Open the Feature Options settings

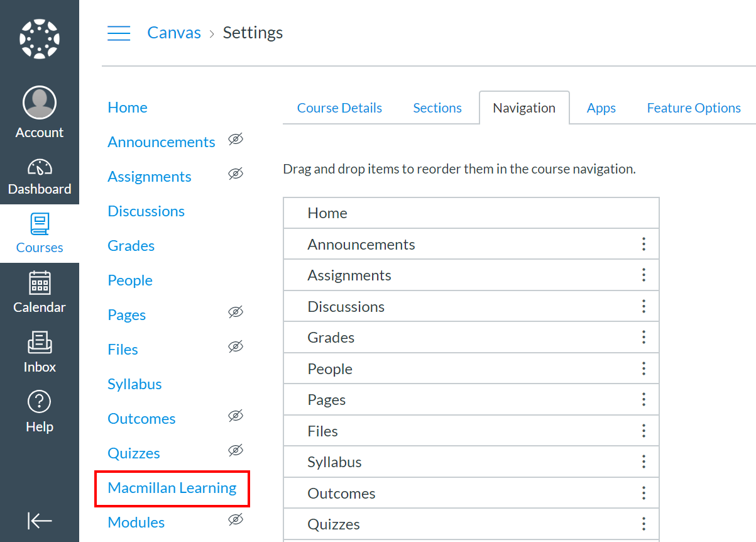[x=693, y=108]
